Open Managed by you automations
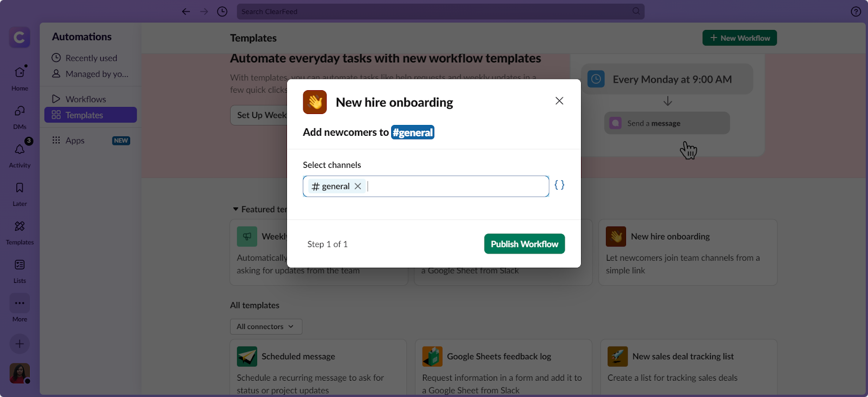Screen dimensions: 868x397 coord(91,74)
